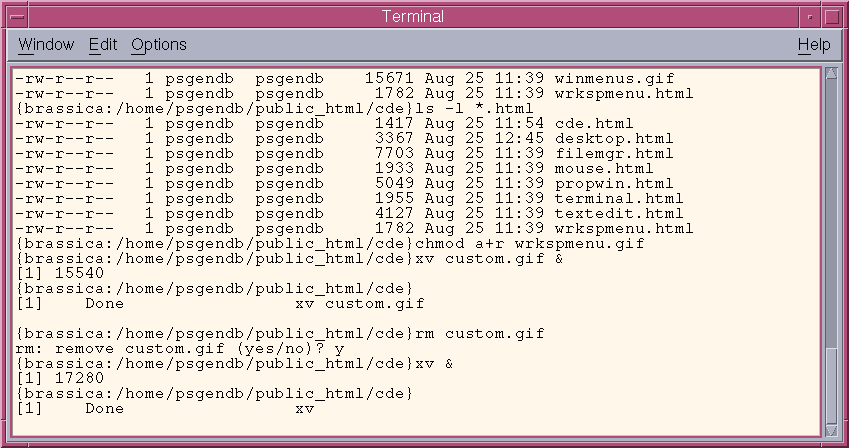The height and width of the screenshot is (448, 849).
Task: Click on the desktop.html filename in listing
Action: [613, 139]
